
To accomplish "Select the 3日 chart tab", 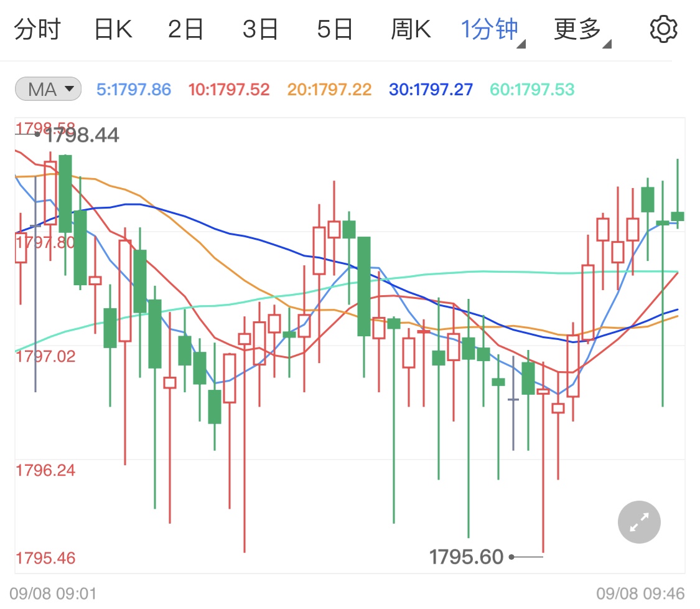I will pos(260,29).
